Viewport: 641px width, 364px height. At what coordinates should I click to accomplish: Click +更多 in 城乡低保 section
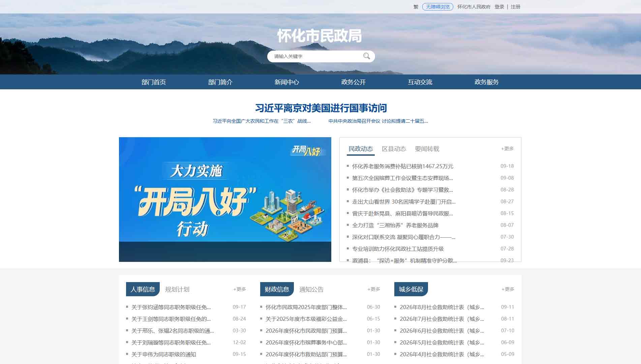pyautogui.click(x=508, y=289)
